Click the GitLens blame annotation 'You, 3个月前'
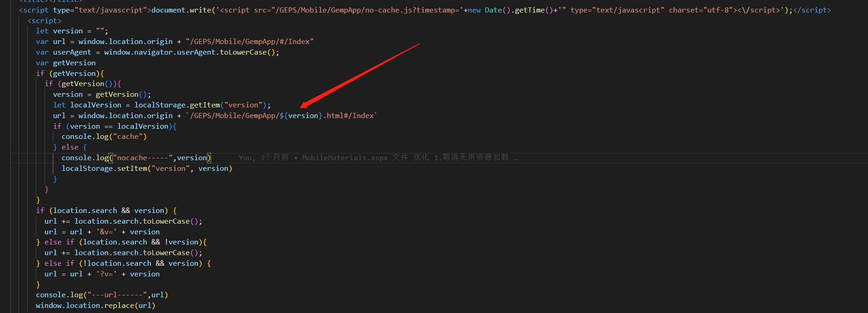 pyautogui.click(x=263, y=158)
